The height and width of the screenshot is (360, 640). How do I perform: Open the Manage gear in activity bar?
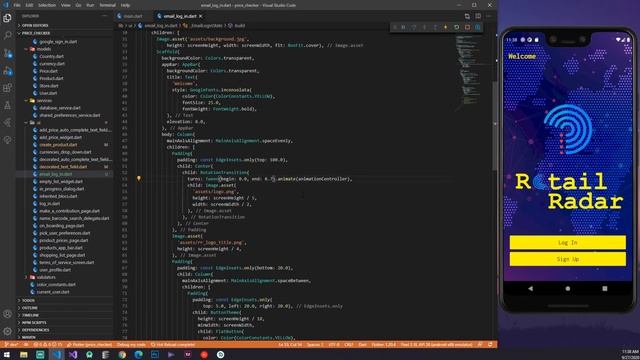[x=7, y=331]
